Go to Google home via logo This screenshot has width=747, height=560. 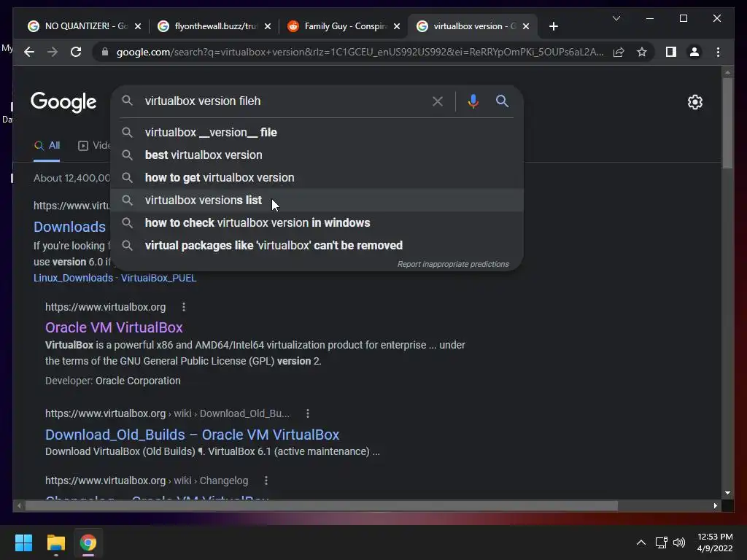(63, 102)
